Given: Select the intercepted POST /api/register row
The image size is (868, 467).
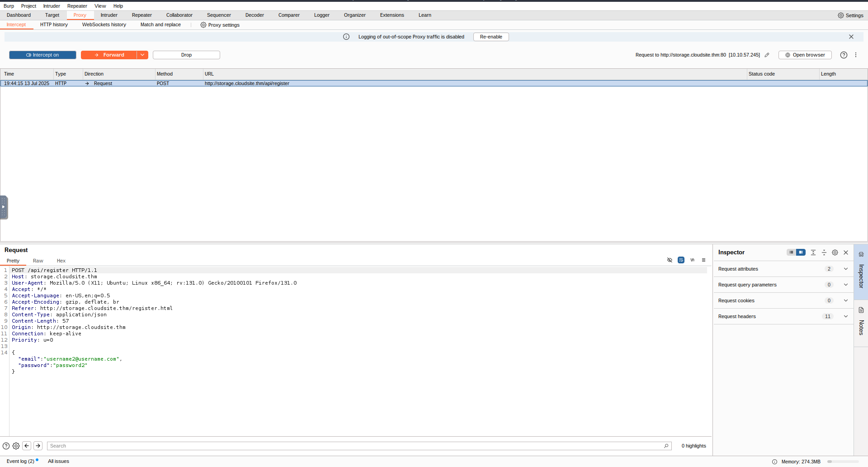Looking at the screenshot, I should pos(434,83).
